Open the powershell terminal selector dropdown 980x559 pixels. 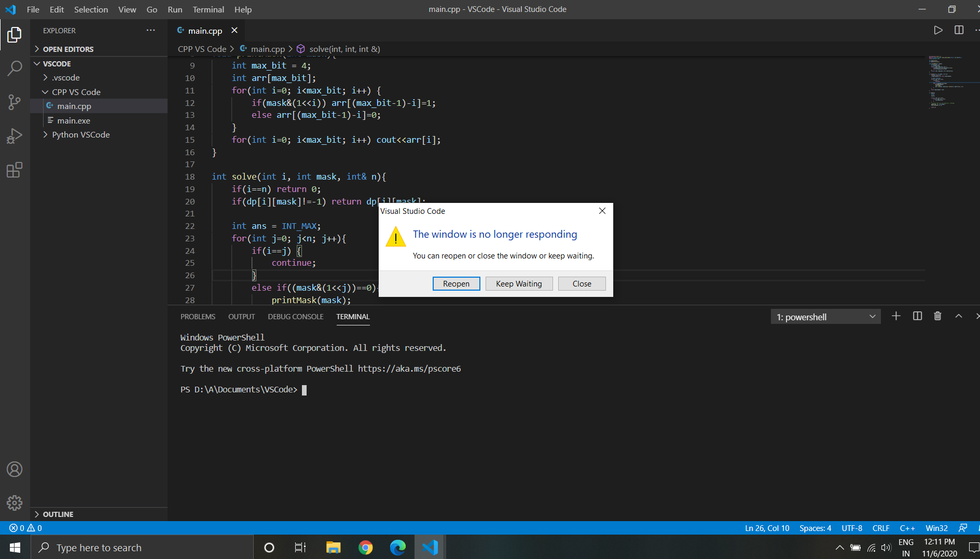coord(825,317)
